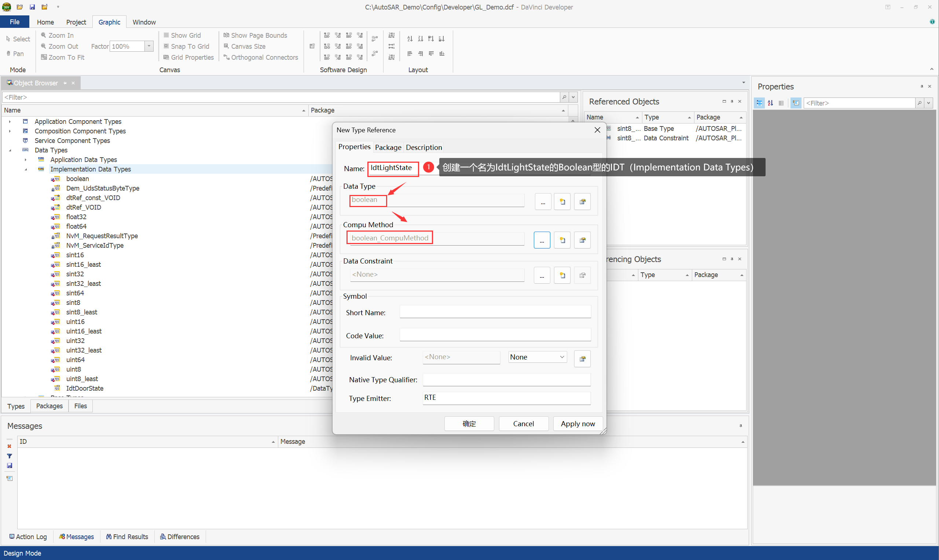939x560 pixels.
Task: Open Compu Method properties icon
Action: tap(582, 240)
